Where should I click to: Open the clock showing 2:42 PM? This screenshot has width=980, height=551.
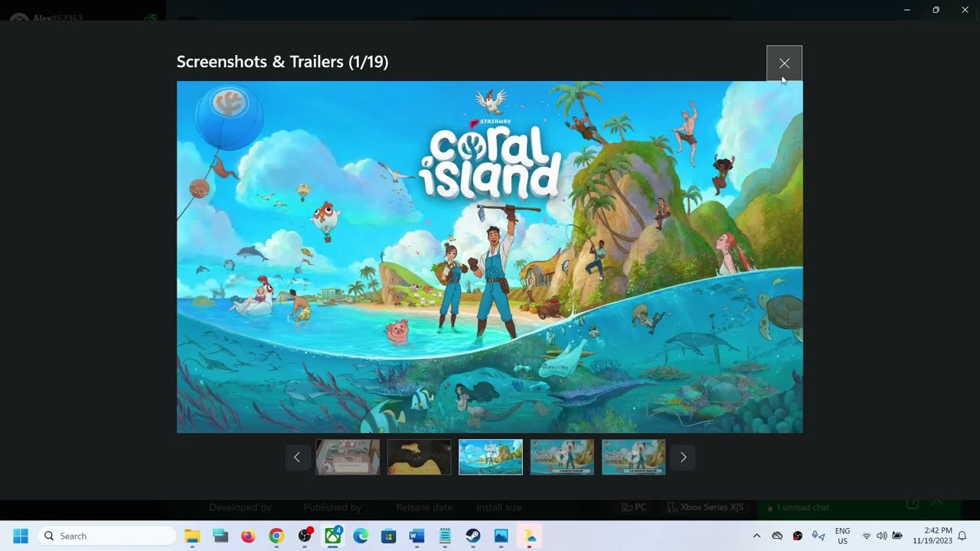coord(932,536)
